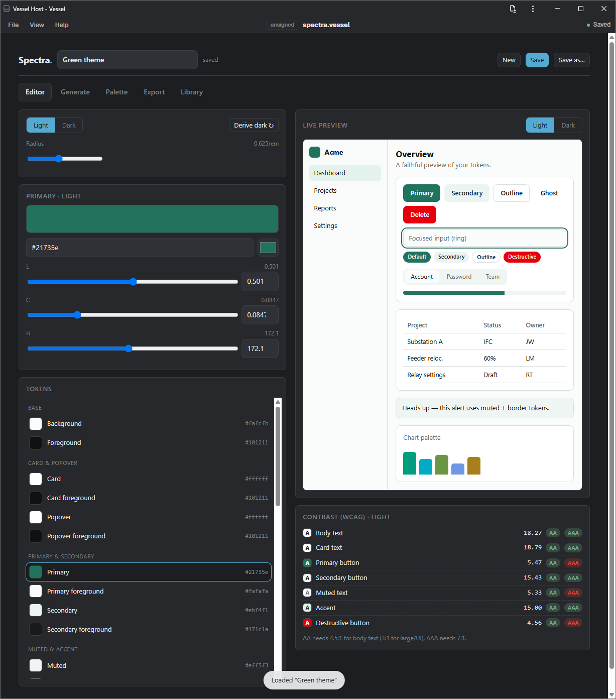
Task: Select the Card token row
Action: pyautogui.click(x=149, y=479)
